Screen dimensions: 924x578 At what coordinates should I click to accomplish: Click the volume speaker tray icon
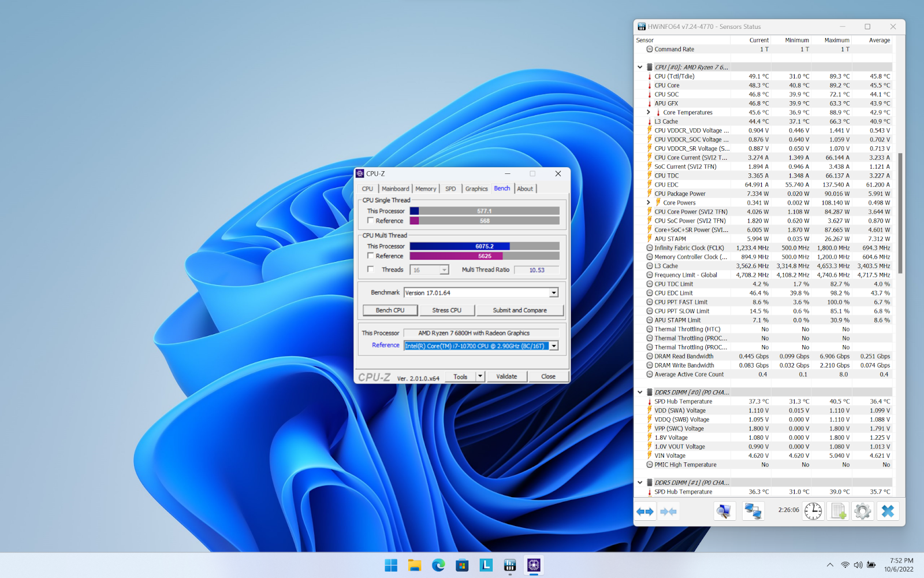(x=858, y=565)
